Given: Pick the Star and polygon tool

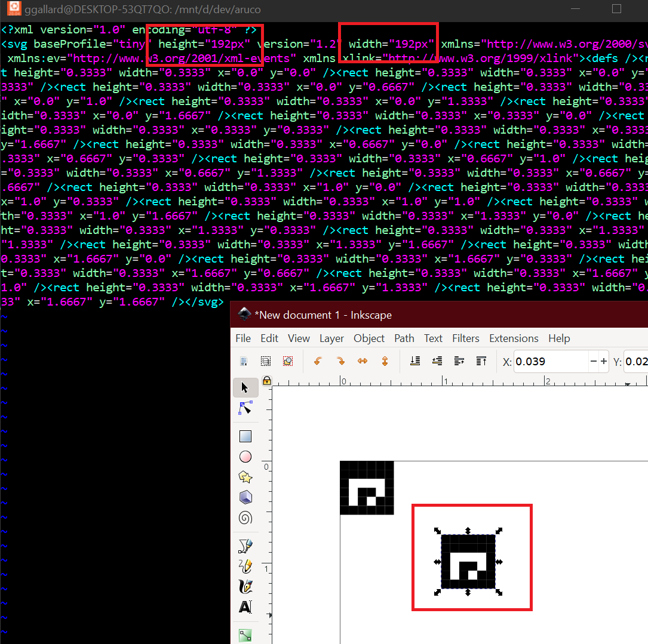Looking at the screenshot, I should click(245, 477).
